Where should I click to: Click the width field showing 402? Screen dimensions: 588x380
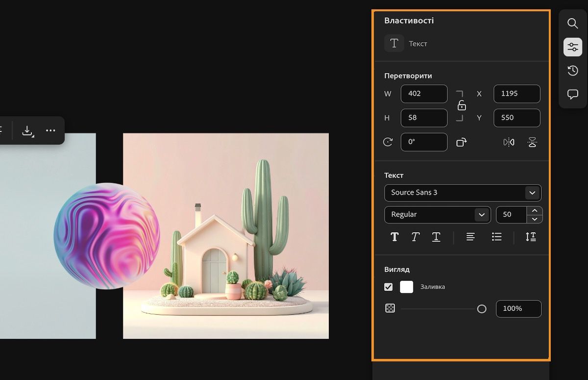point(424,94)
